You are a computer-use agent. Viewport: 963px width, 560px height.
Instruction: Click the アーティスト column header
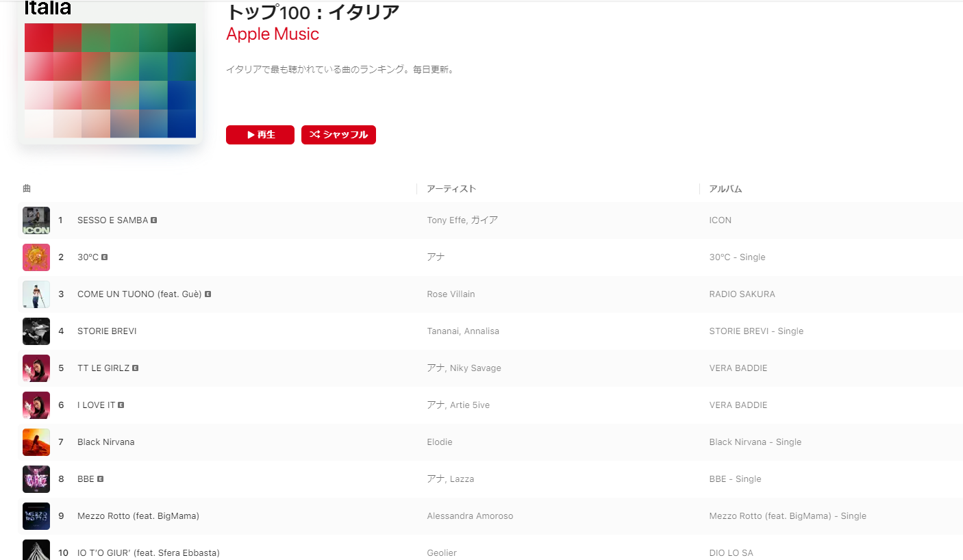pyautogui.click(x=451, y=189)
